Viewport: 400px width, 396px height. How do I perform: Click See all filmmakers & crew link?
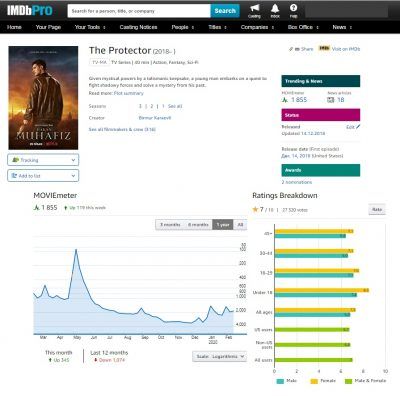click(x=122, y=129)
